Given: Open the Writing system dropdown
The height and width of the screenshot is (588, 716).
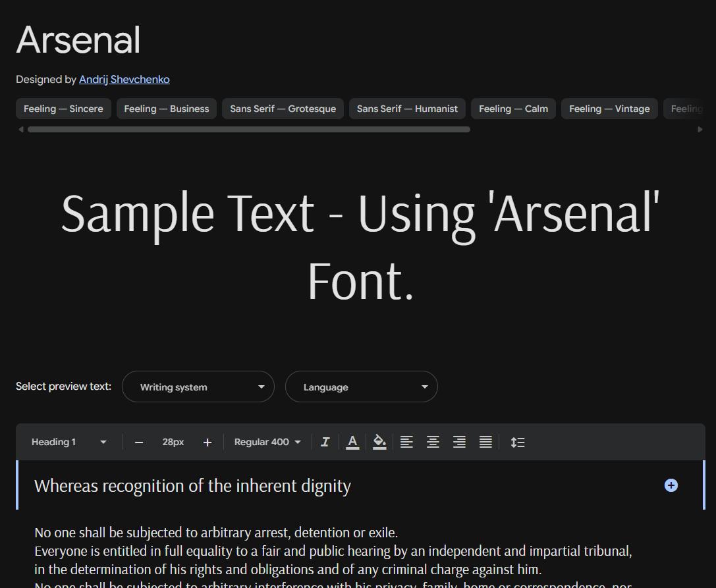Looking at the screenshot, I should coord(198,387).
